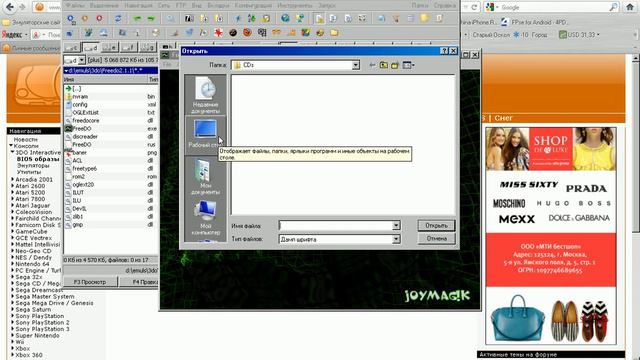Click the question mark help button in dialog
The width and height of the screenshot is (640, 360).
point(444,51)
